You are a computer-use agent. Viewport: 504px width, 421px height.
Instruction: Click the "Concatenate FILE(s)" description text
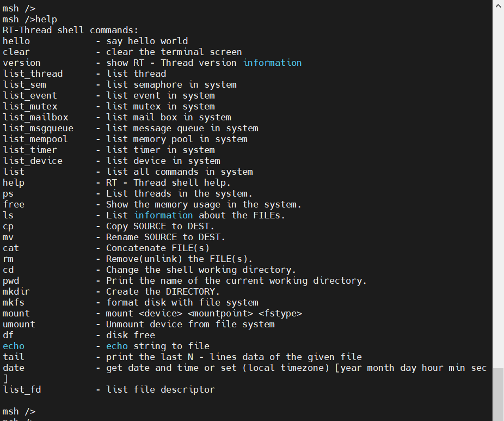pyautogui.click(x=158, y=248)
